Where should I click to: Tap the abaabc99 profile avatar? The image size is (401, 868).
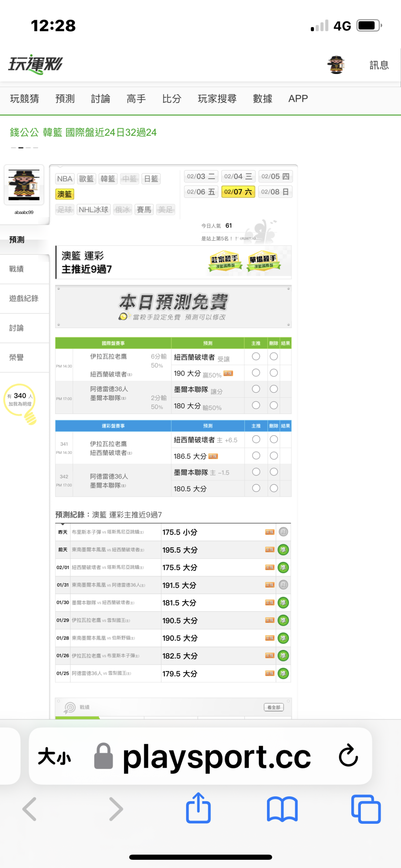click(x=24, y=185)
